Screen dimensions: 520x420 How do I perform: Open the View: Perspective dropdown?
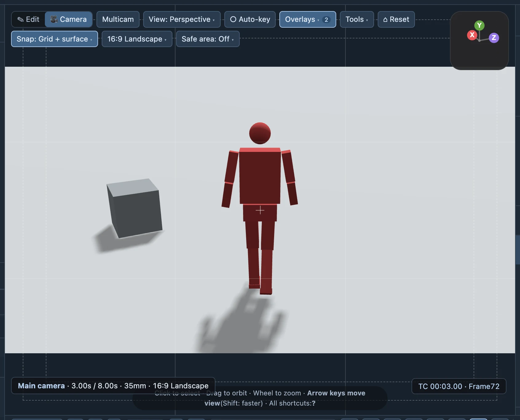[182, 19]
